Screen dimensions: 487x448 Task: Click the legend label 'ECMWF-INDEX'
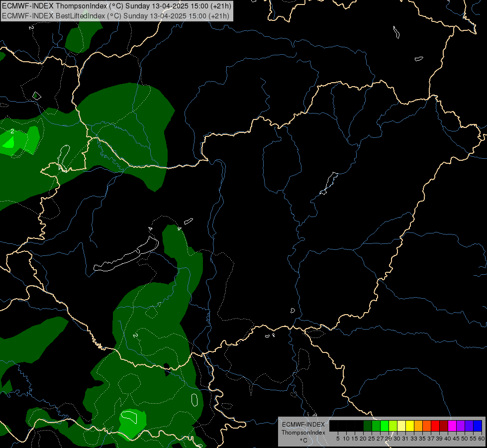[x=303, y=425]
